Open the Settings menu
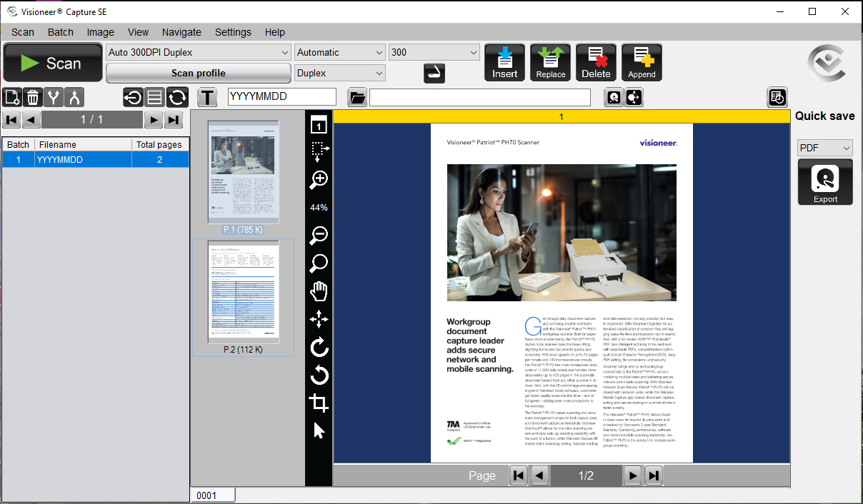863x504 pixels. point(233,32)
